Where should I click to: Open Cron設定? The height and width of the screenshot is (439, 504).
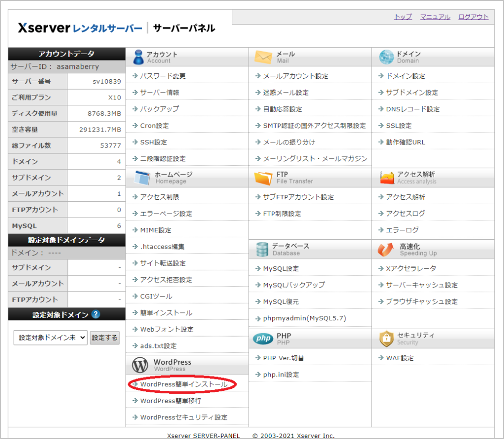pyautogui.click(x=155, y=125)
